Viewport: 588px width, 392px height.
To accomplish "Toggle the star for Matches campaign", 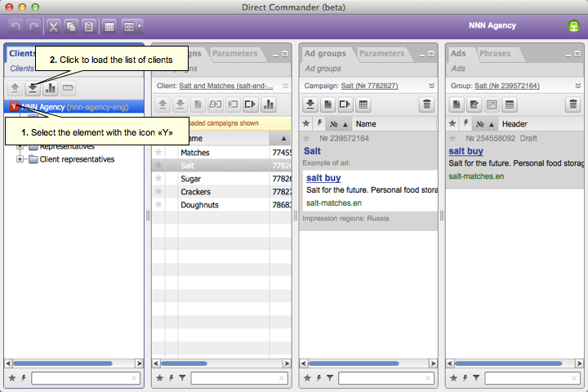I will (158, 152).
